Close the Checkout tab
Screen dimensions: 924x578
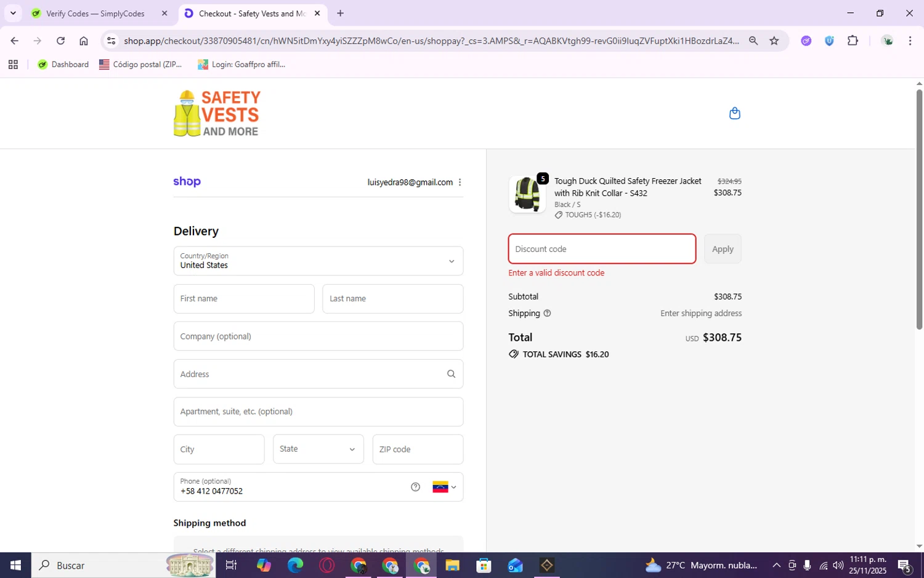[x=317, y=13]
